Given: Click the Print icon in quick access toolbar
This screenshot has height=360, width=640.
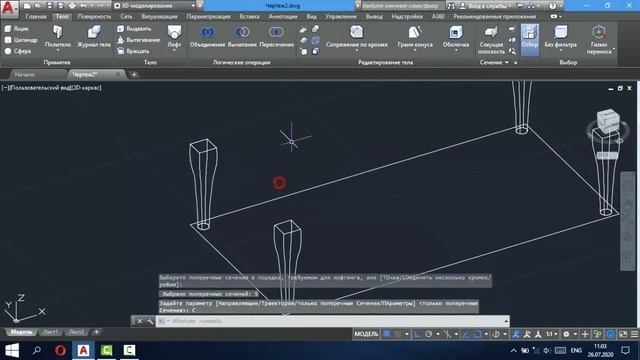Looking at the screenshot, I should click(x=72, y=6).
